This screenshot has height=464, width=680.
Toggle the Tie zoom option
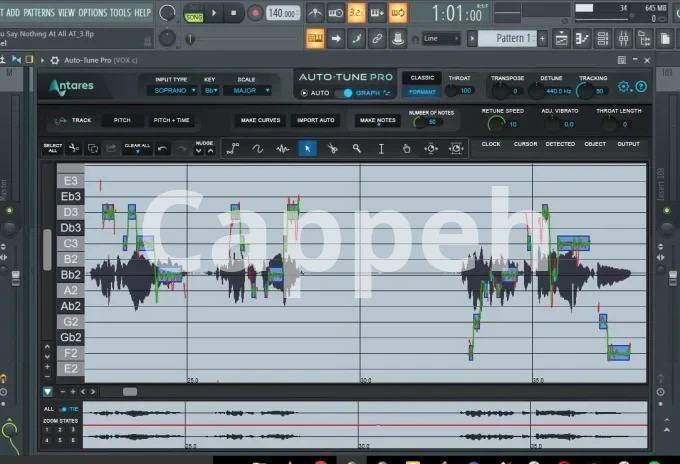tap(70, 409)
